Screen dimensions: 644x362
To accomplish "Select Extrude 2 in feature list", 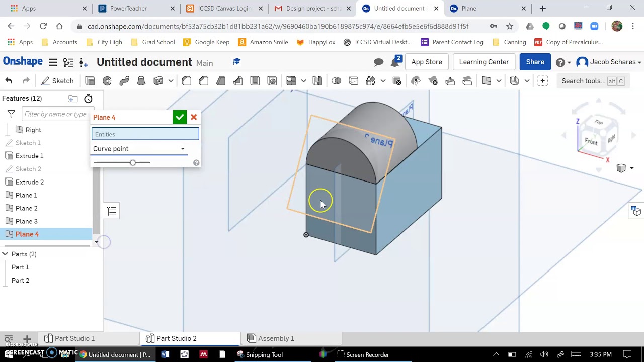I will [30, 182].
